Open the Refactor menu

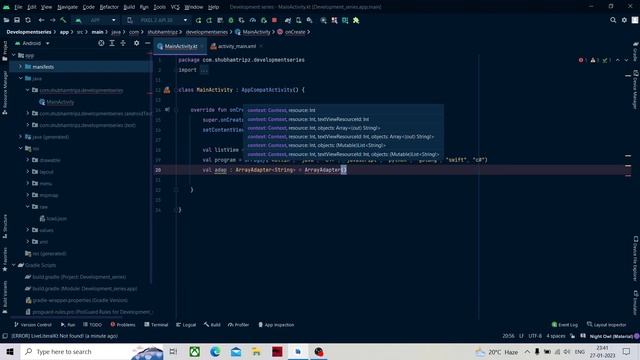(x=109, y=7)
